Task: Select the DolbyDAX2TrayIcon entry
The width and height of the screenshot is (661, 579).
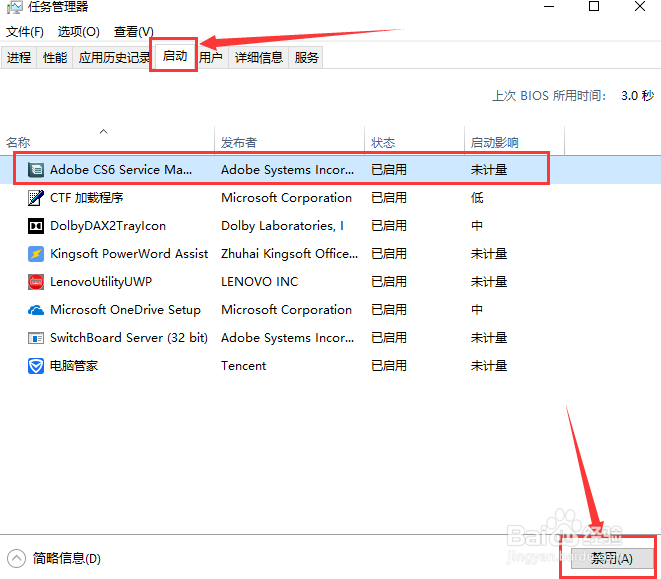Action: [108, 226]
